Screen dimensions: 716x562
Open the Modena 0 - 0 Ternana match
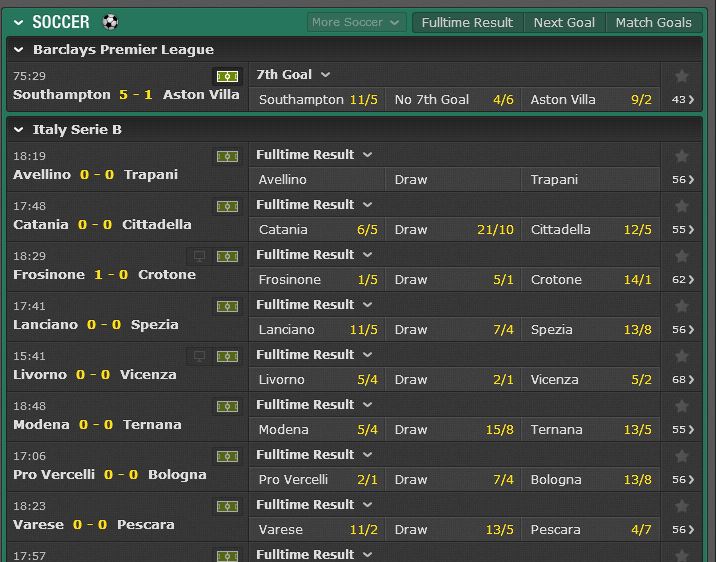tap(97, 425)
